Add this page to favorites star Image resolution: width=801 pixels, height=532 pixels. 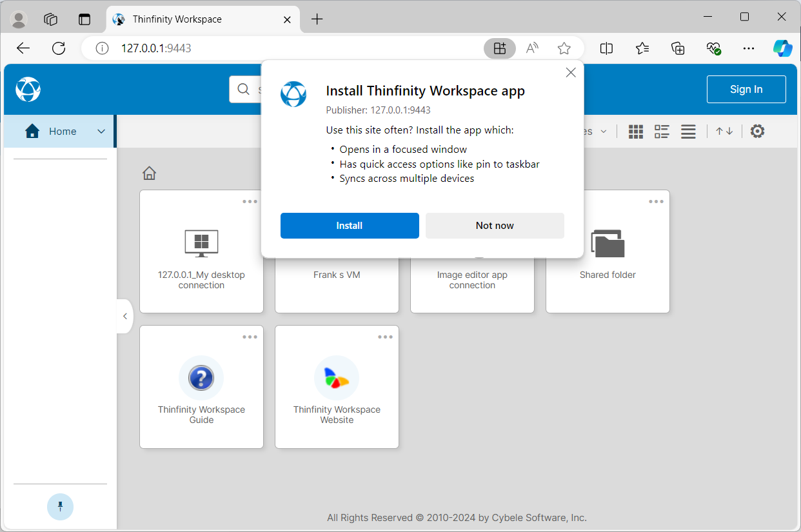pyautogui.click(x=564, y=48)
